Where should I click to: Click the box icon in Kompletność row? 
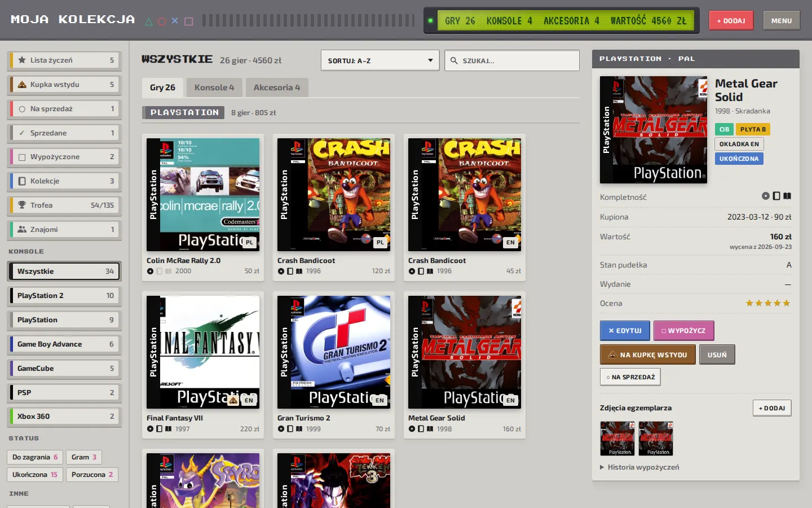[x=776, y=196]
